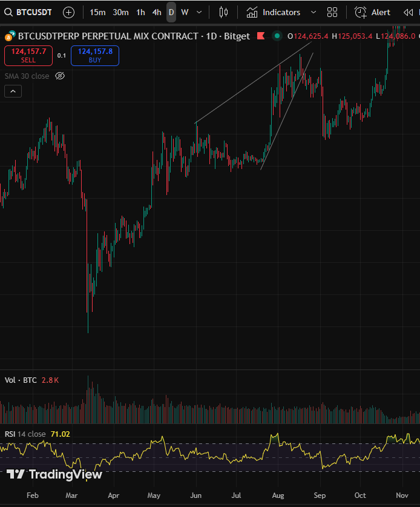420x507 pixels.
Task: Click the red SELL price button
Action: [28, 56]
